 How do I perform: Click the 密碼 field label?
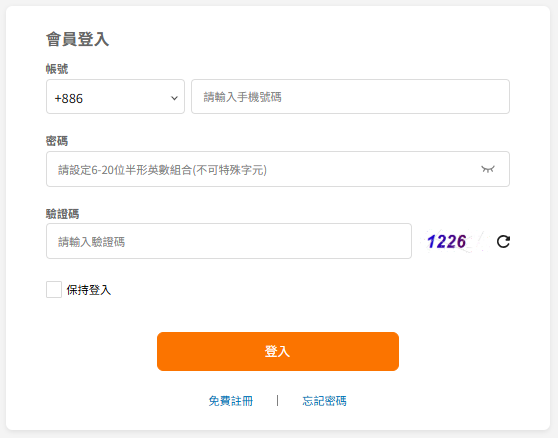click(x=57, y=141)
